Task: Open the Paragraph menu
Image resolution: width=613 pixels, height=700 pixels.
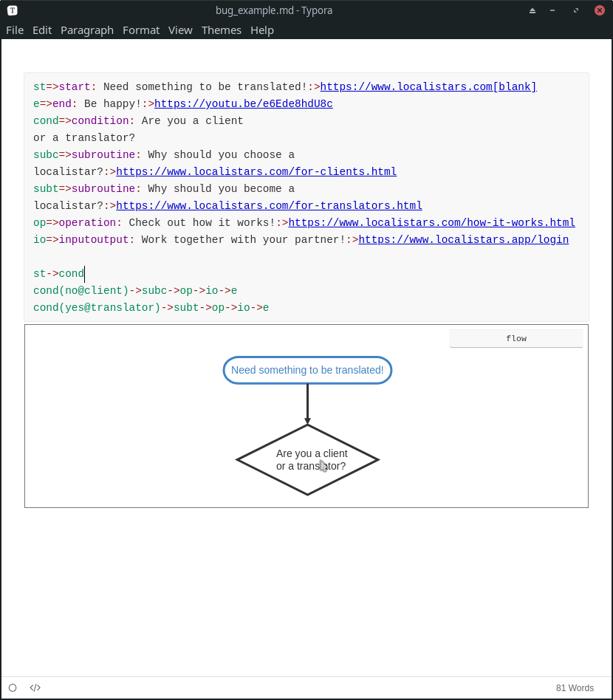Action: pyautogui.click(x=86, y=30)
